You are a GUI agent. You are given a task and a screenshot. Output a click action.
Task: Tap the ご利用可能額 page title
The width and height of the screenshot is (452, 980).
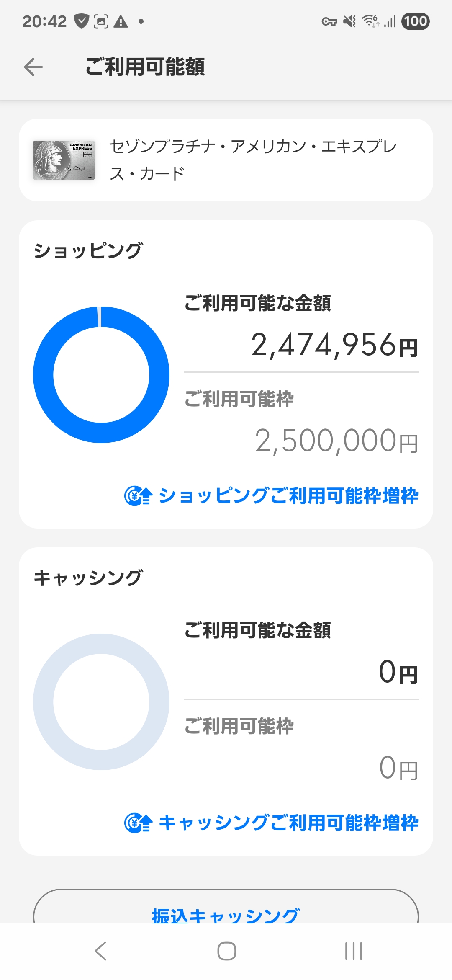click(x=145, y=67)
